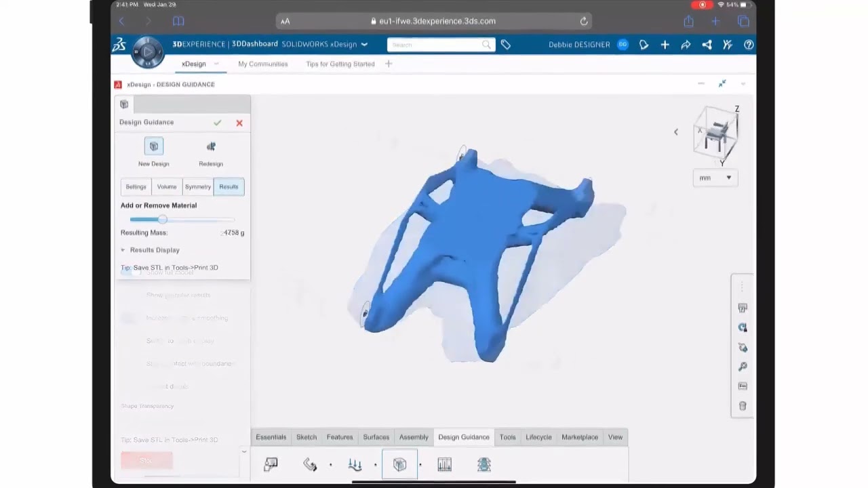Open help question mark icon
The height and width of the screenshot is (488, 868).
tap(749, 45)
